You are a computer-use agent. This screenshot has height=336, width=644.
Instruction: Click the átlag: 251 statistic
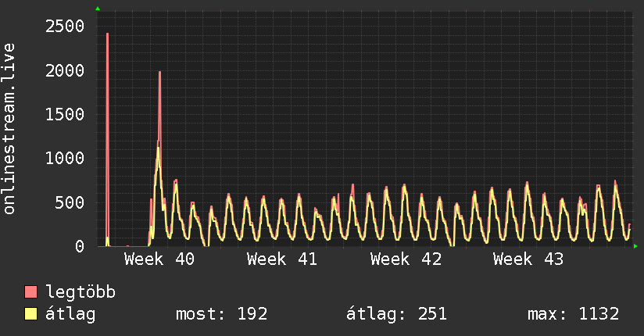396,314
